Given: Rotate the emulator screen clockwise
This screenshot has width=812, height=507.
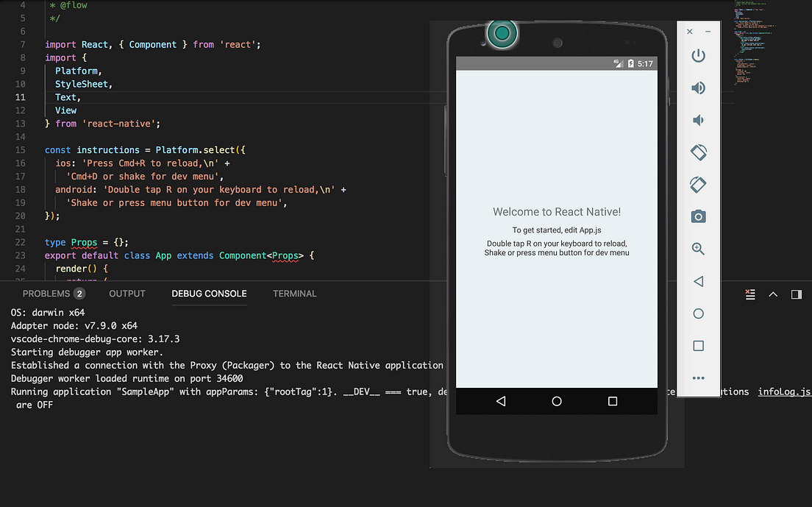Looking at the screenshot, I should pos(698,185).
